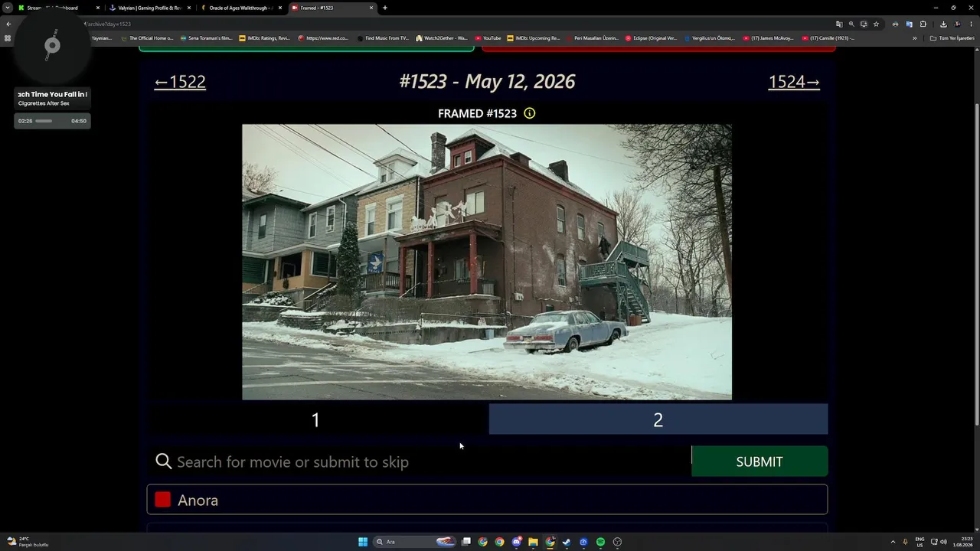
Task: Seek in the mini player progress bar
Action: pos(52,121)
